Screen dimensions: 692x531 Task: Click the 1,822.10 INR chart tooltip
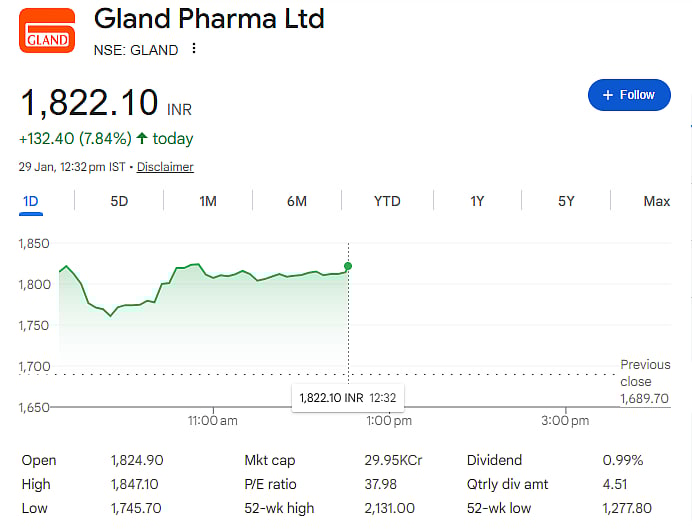[347, 398]
